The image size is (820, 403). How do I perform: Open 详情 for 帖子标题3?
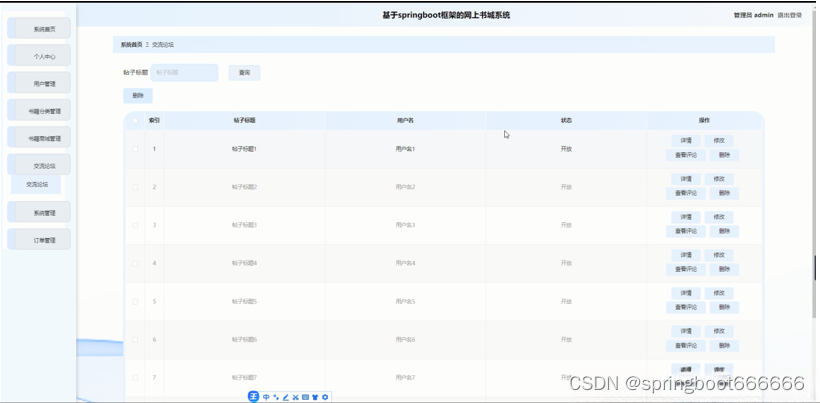(x=686, y=217)
